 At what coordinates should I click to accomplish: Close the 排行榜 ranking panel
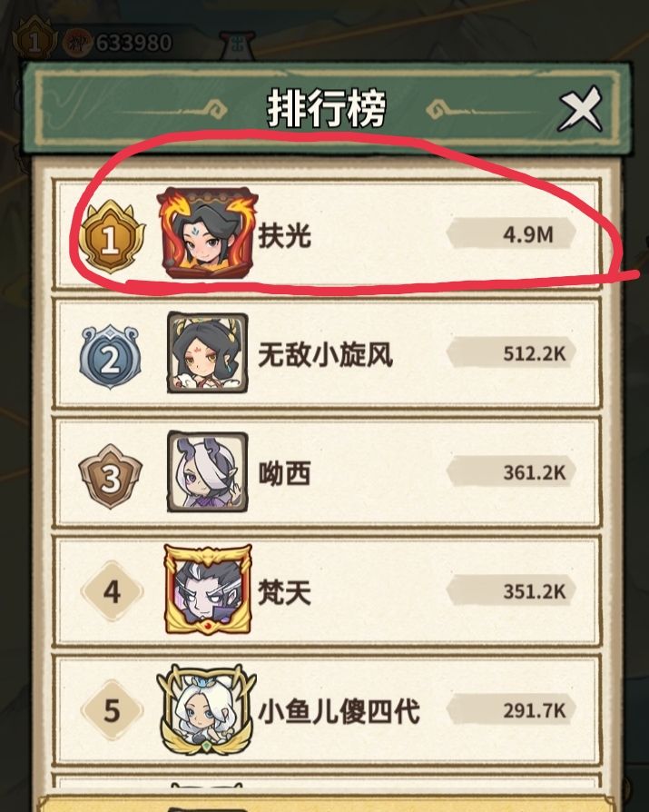tap(580, 109)
